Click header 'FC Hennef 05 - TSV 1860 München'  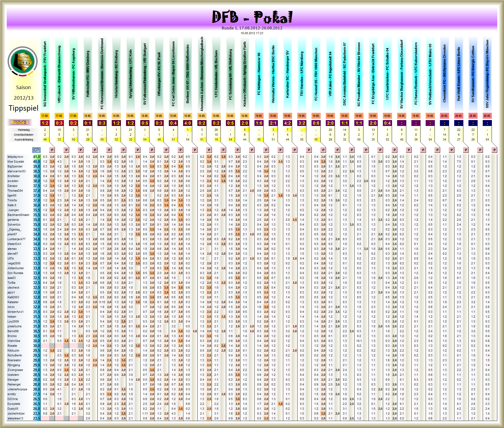316,74
